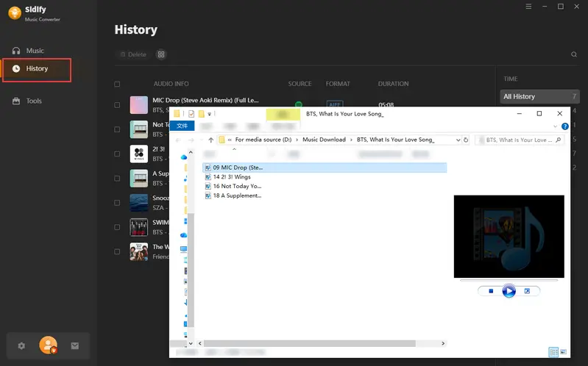Stop playback in the preview pane
The image size is (588, 366).
coord(491,291)
